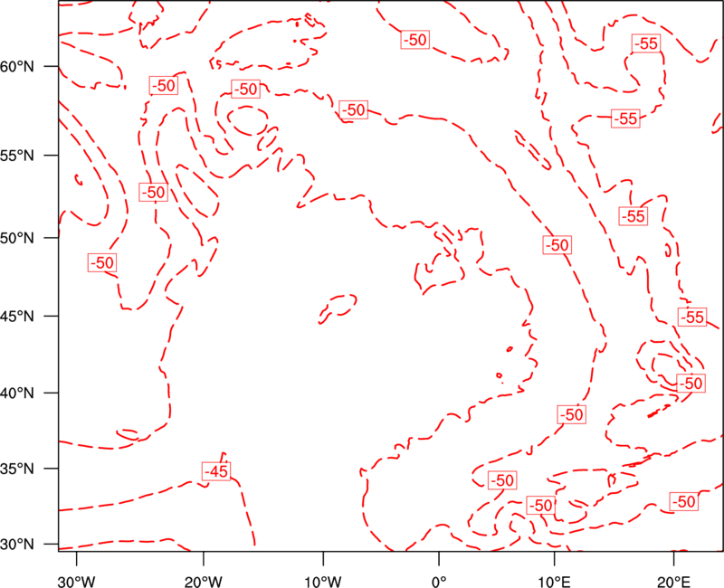Click the 60°N latitude axis label
The image size is (724, 588).
pos(17,67)
